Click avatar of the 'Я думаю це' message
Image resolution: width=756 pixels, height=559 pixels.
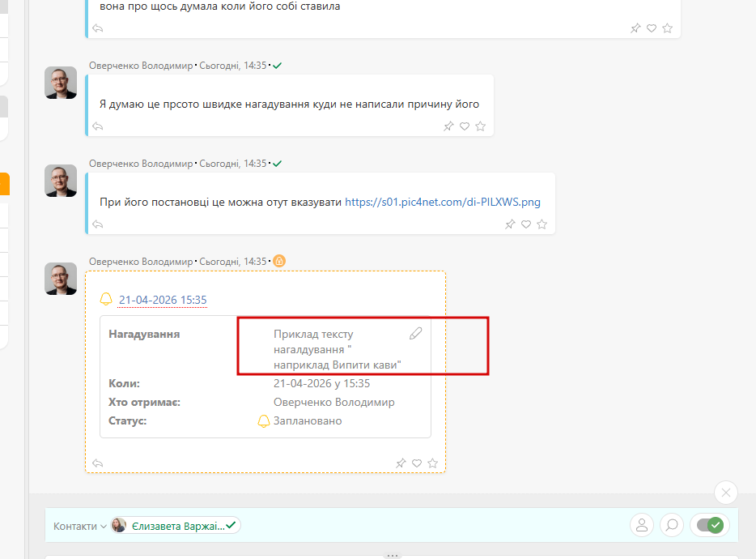(x=61, y=83)
